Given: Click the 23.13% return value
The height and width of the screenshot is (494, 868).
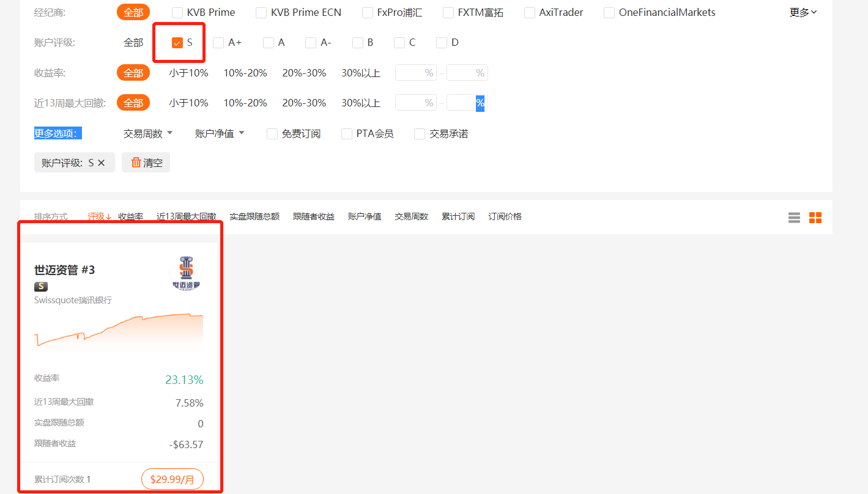Looking at the screenshot, I should point(184,380).
